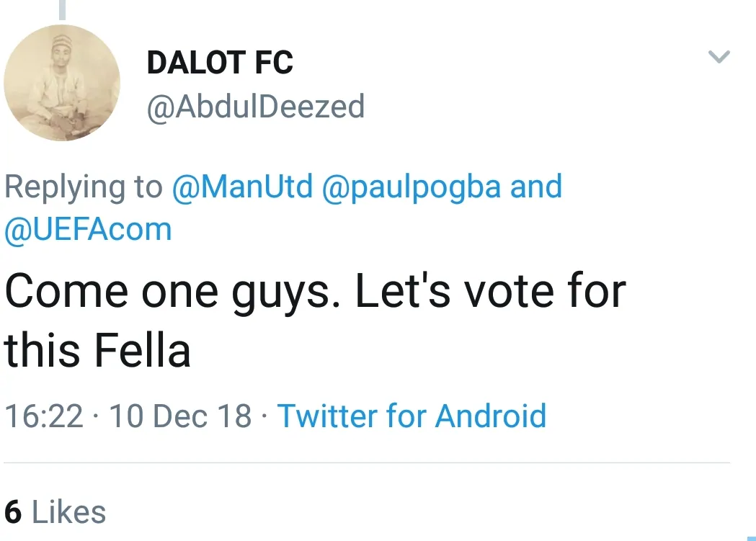This screenshot has width=756, height=541.
Task: Click the blue "and" in reply line
Action: 536,187
